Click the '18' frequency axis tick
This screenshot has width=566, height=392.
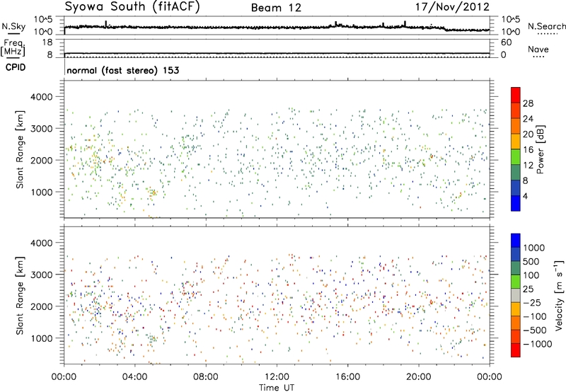point(47,42)
